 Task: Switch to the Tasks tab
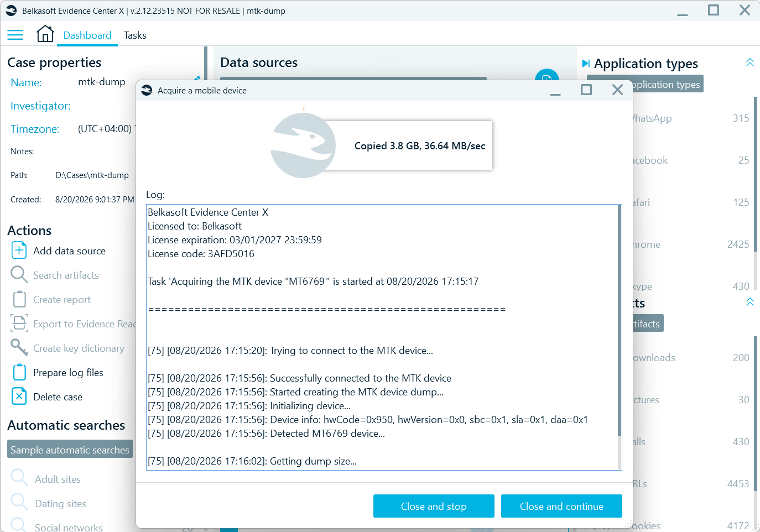pos(135,35)
